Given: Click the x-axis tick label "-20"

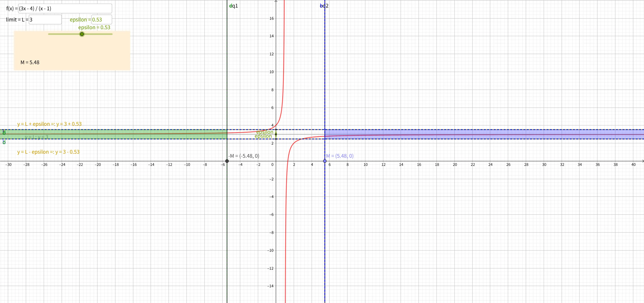Looking at the screenshot, I should [98, 165].
